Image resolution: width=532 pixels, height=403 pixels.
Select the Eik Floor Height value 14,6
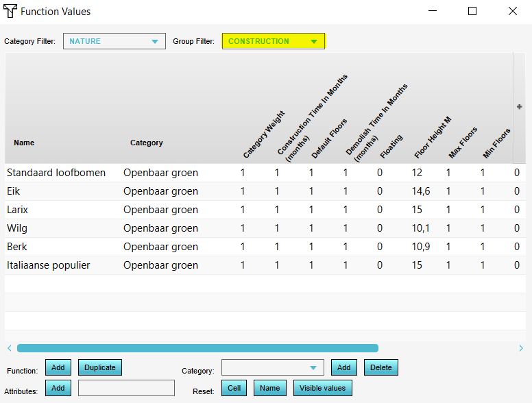point(421,191)
